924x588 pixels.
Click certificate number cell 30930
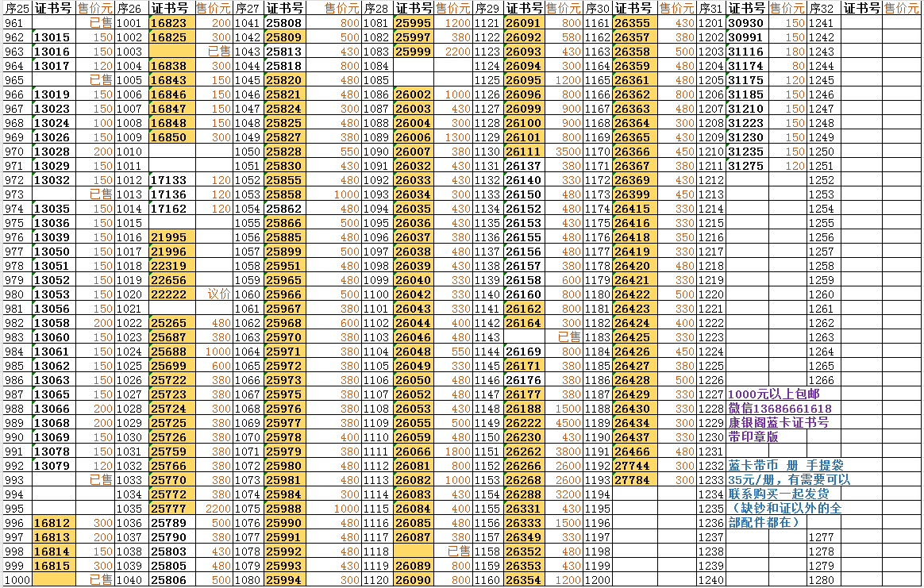point(746,23)
